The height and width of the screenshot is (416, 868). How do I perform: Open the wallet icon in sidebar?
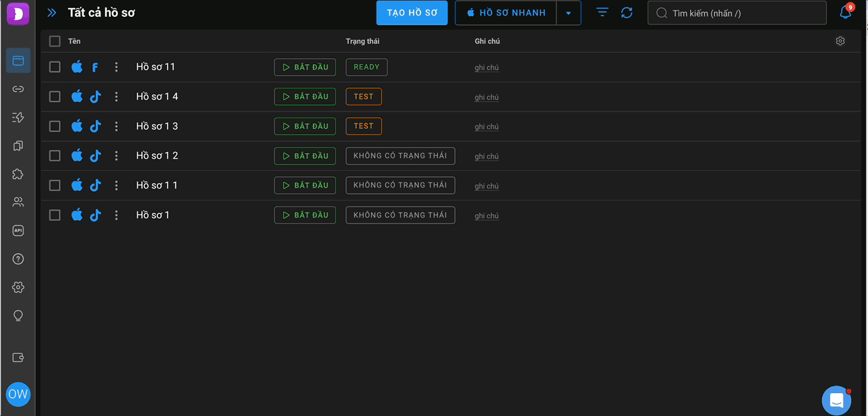coord(18,357)
